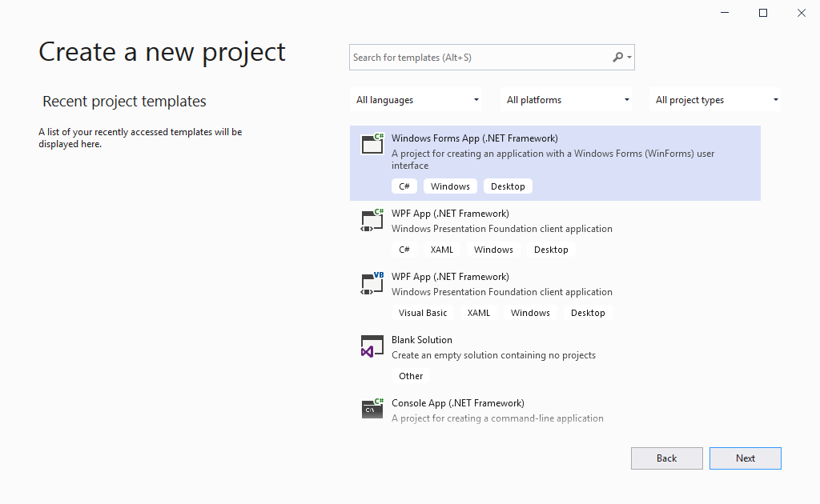The image size is (820, 504).
Task: Click the Next button
Action: 746,458
